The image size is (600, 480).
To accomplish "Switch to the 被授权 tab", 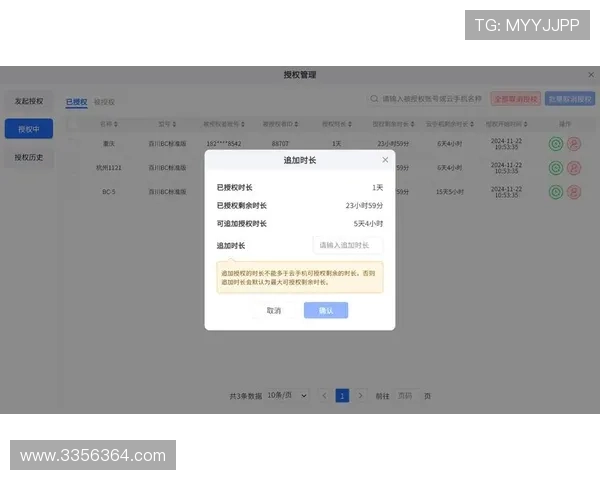I will [104, 102].
